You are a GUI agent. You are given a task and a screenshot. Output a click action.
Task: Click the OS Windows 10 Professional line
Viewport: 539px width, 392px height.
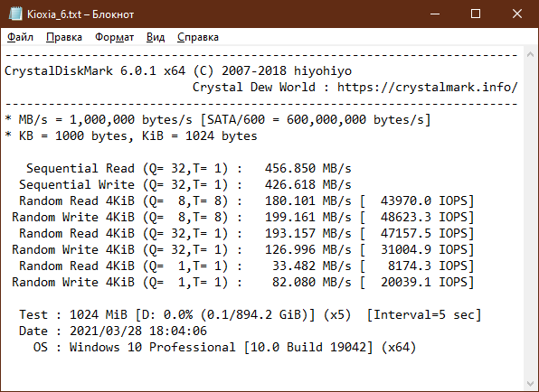[x=224, y=347]
